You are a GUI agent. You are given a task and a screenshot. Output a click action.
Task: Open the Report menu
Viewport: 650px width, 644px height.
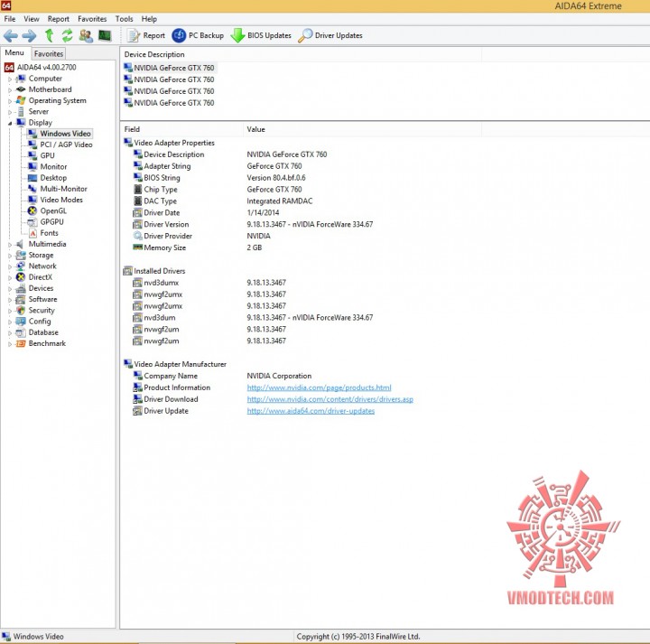click(59, 19)
